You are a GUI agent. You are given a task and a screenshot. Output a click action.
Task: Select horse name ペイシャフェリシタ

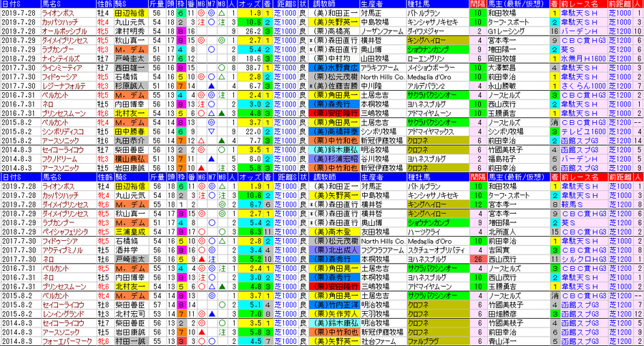65,232
